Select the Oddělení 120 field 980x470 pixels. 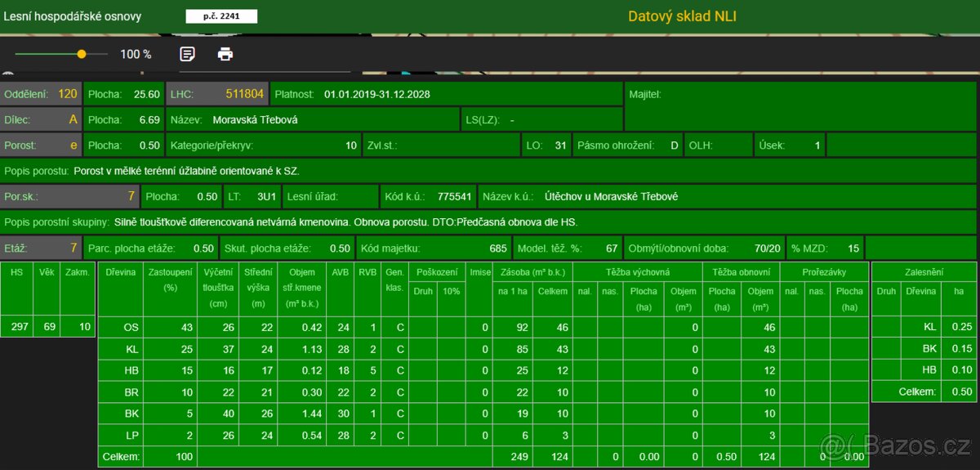pos(41,94)
